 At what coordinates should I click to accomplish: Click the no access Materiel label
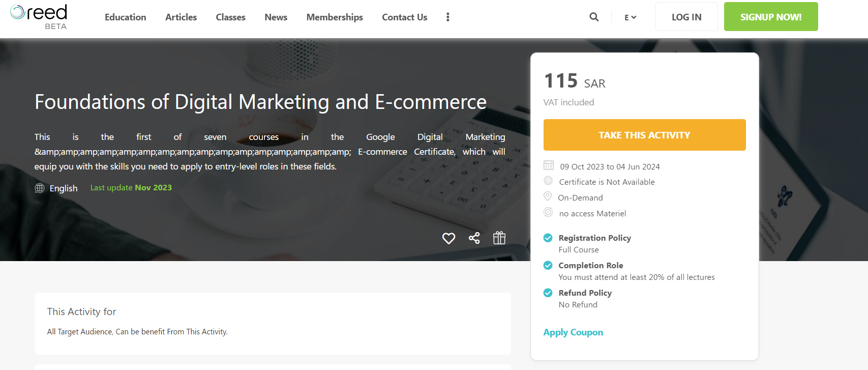[593, 214]
